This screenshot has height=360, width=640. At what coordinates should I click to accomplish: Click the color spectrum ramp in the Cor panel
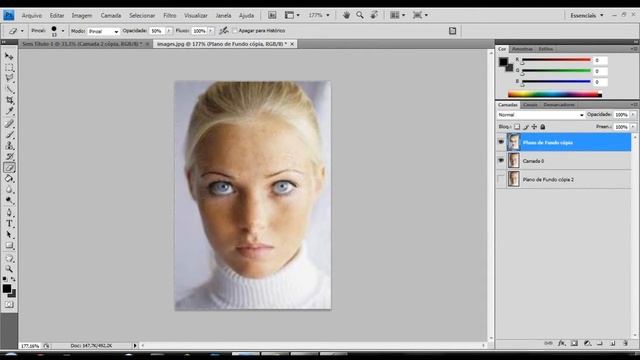(x=555, y=94)
